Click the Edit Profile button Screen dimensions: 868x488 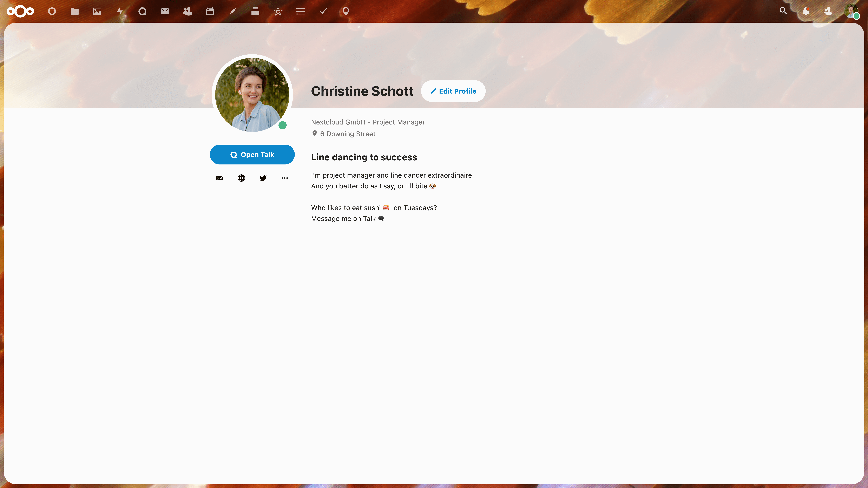pyautogui.click(x=453, y=91)
